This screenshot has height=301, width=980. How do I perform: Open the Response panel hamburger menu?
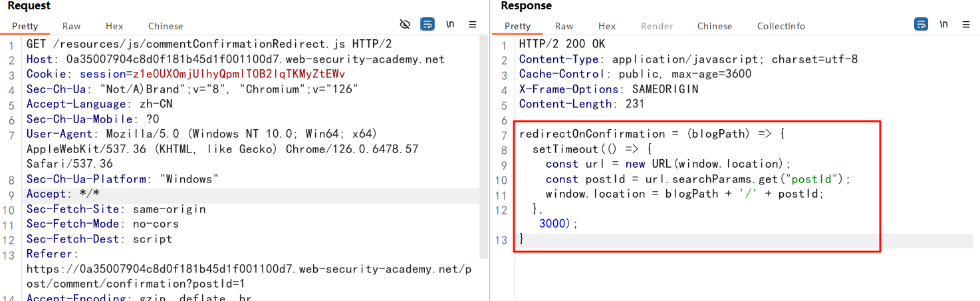click(x=965, y=25)
